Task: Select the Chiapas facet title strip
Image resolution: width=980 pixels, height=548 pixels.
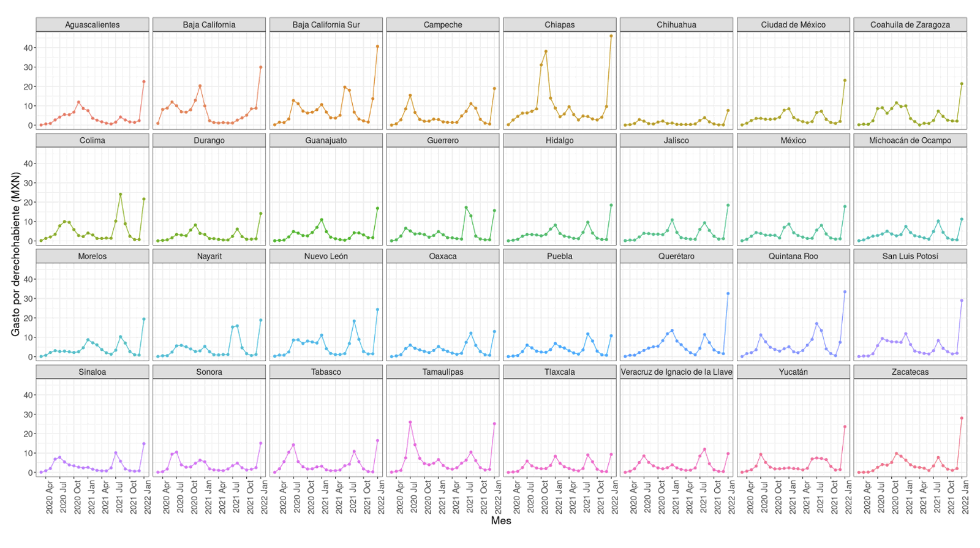Action: pos(559,24)
